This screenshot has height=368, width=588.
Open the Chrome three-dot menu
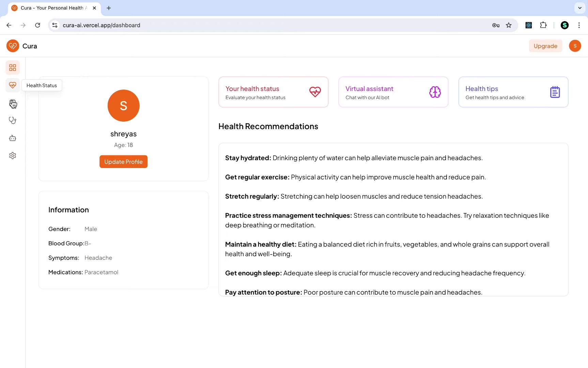click(x=579, y=25)
